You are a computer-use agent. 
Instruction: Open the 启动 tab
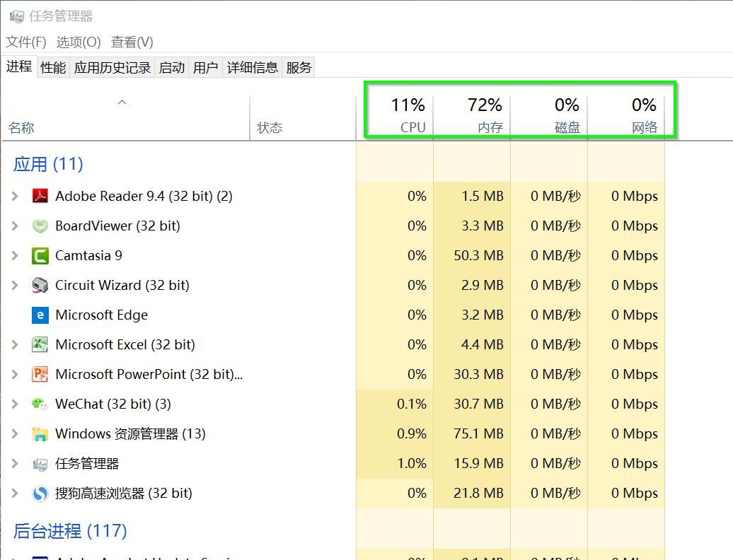tap(171, 66)
